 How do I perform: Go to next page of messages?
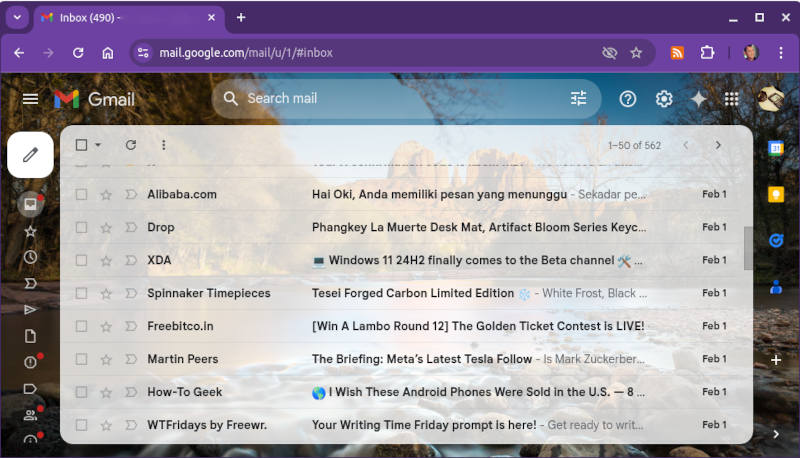tap(718, 145)
